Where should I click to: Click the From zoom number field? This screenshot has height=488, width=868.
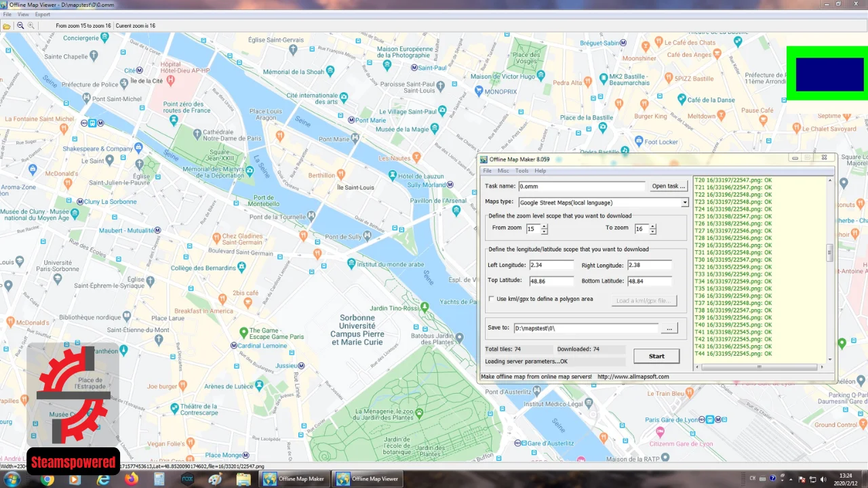[x=533, y=229]
